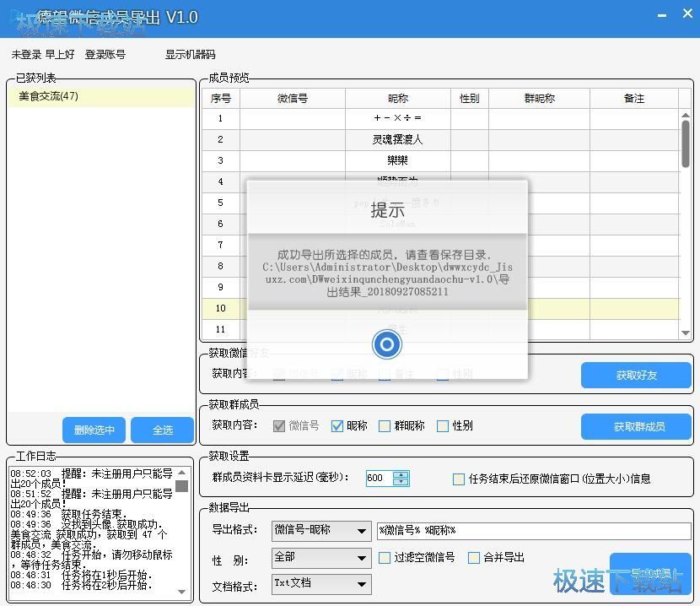
Task: Enable the 性别 checkbox under 获取群成员
Action: click(443, 426)
